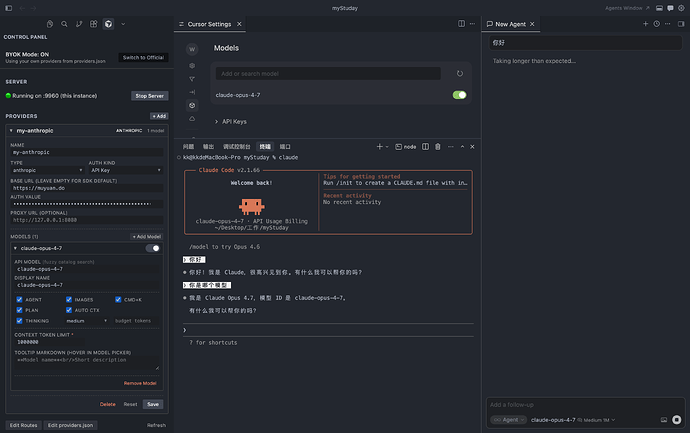Open the claude-opus-4-7 model picker in chat
The height and width of the screenshot is (433, 690).
(x=573, y=420)
